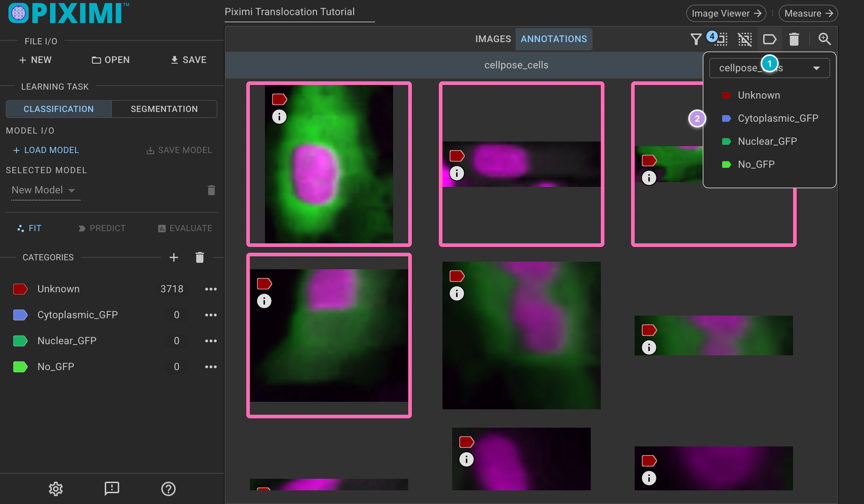Click info icon on middle row left thumbnail
864x504 pixels.
click(x=264, y=301)
